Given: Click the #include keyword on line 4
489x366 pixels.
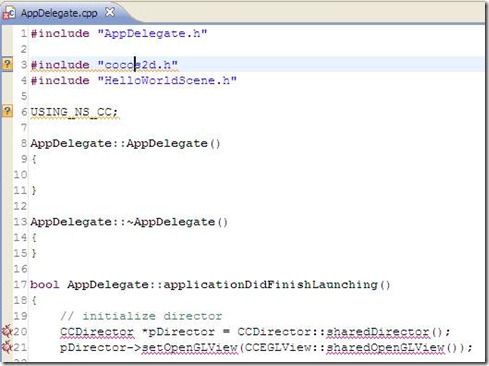Looking at the screenshot, I should 60,80.
